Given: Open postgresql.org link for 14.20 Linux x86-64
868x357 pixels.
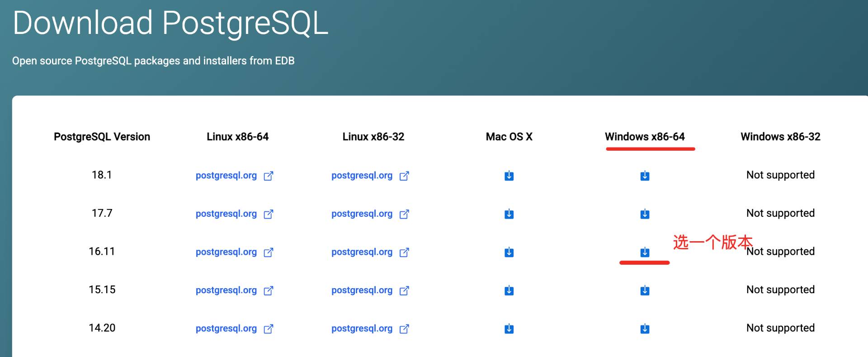Looking at the screenshot, I should 226,328.
